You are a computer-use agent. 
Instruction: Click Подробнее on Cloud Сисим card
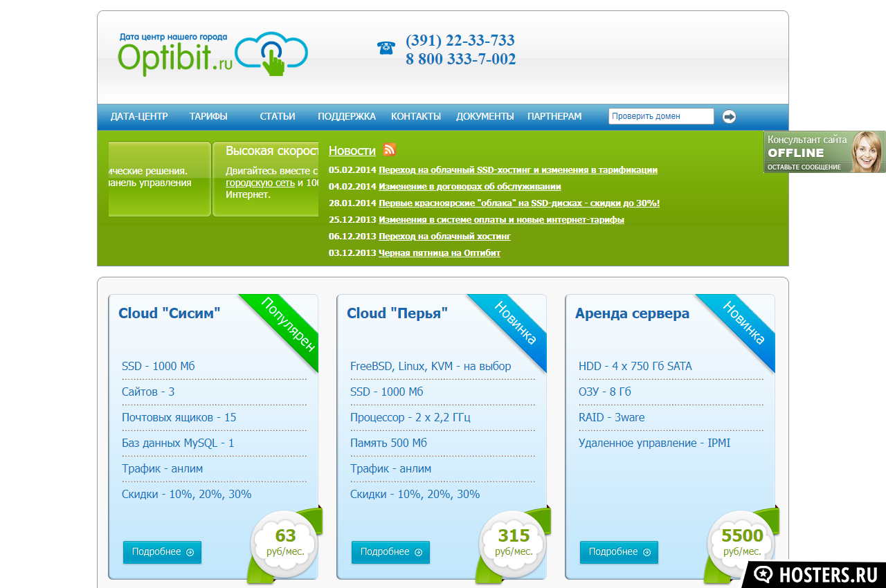(163, 552)
